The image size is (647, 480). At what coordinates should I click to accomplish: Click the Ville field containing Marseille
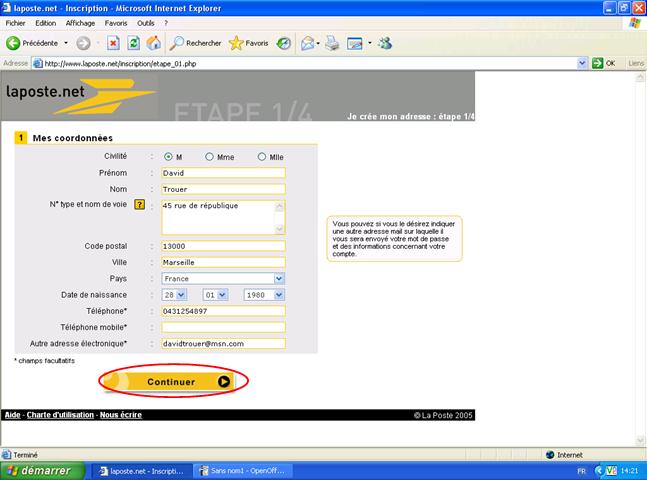tap(223, 262)
